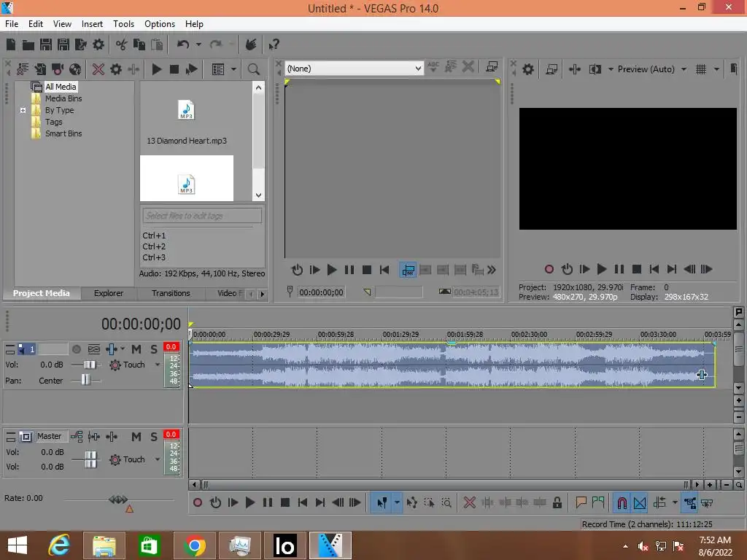Play media in the Trimmer window

click(332, 270)
